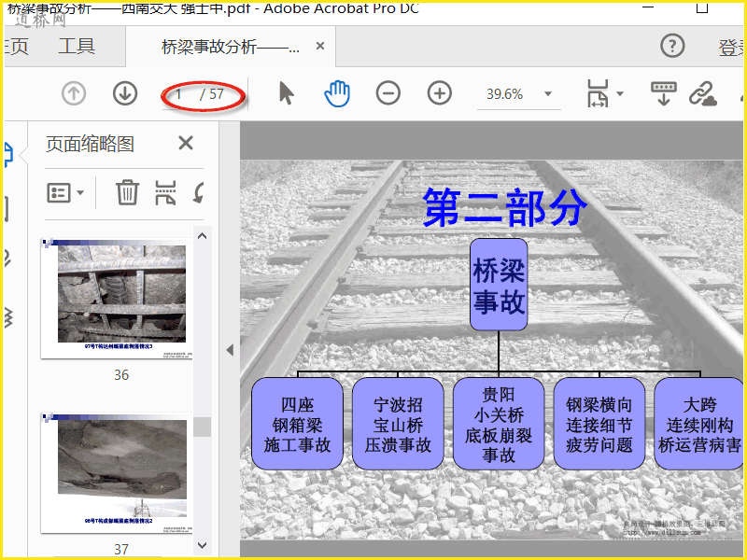Open thumbnail panel options menu

point(65,193)
